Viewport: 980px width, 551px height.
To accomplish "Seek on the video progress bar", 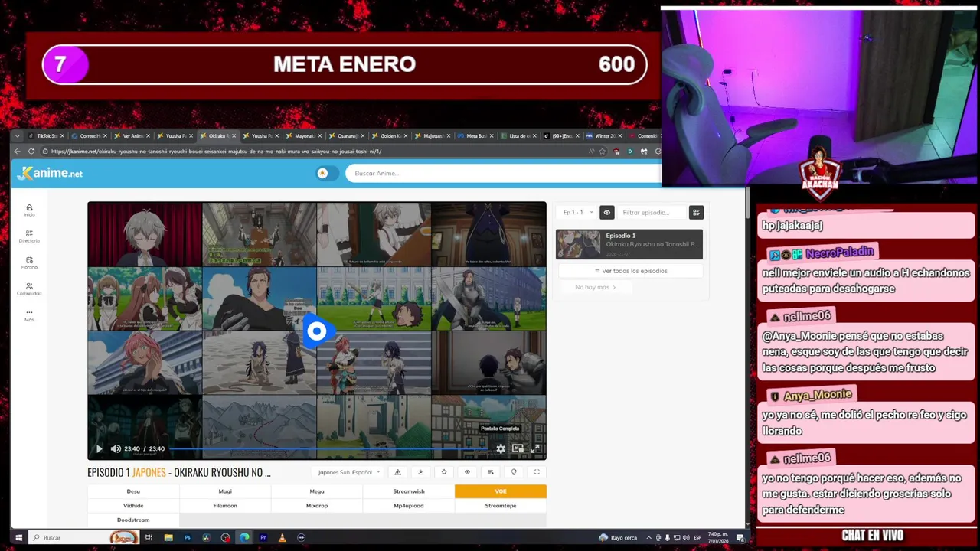I will coord(329,448).
